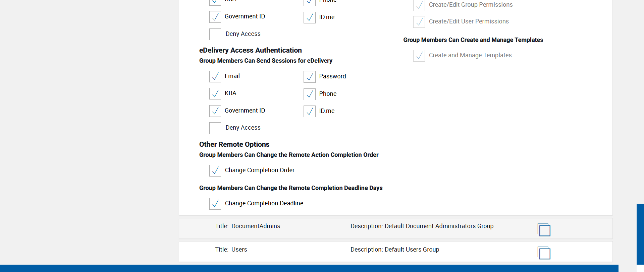The width and height of the screenshot is (644, 272).
Task: Toggle the Email checkbox under eDelivery
Action: [215, 77]
